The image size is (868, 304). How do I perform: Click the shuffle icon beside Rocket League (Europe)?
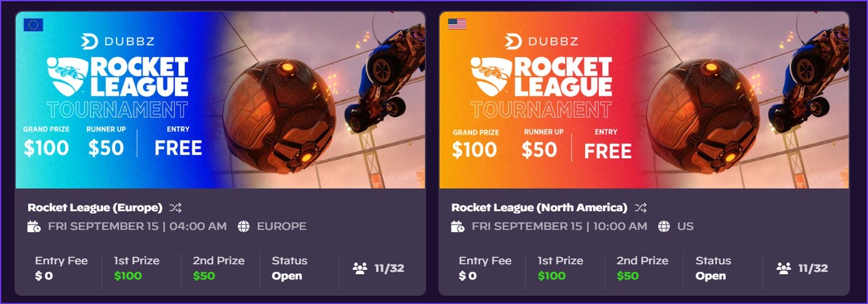[176, 208]
